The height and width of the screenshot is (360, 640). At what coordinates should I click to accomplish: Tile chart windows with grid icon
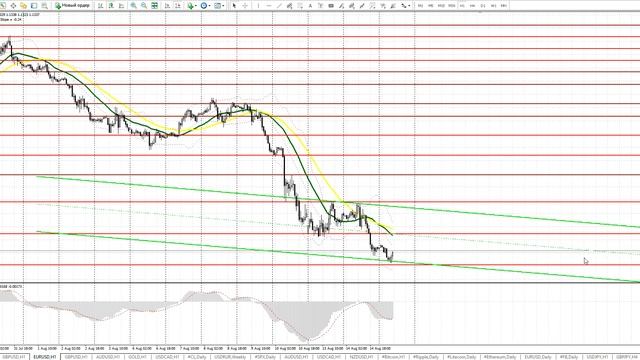click(x=154, y=6)
